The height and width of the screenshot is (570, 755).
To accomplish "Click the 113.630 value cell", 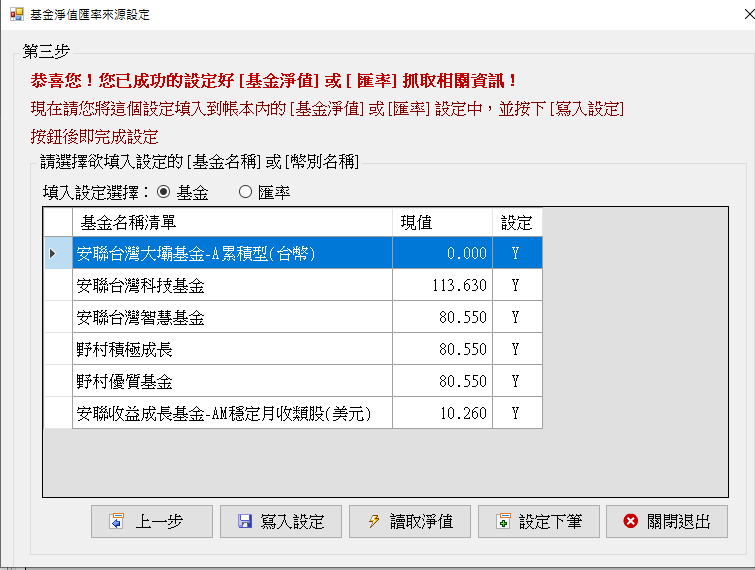I will point(443,285).
